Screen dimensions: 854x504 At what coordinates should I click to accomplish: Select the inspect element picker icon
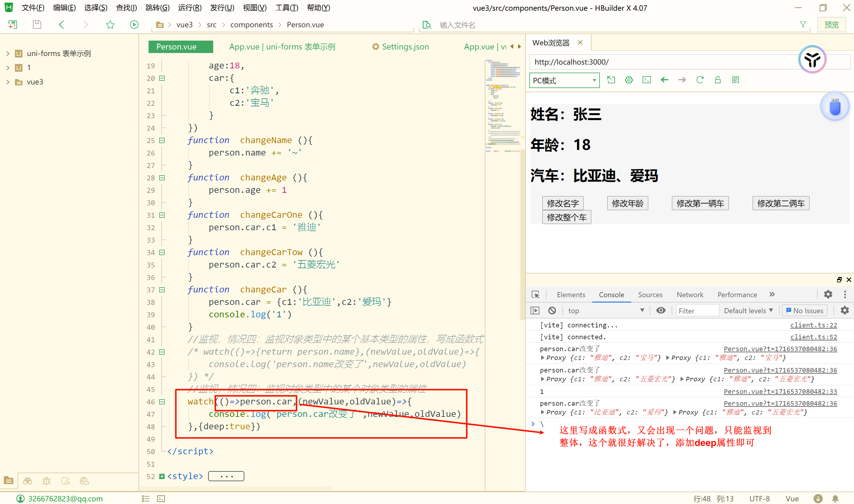click(536, 295)
